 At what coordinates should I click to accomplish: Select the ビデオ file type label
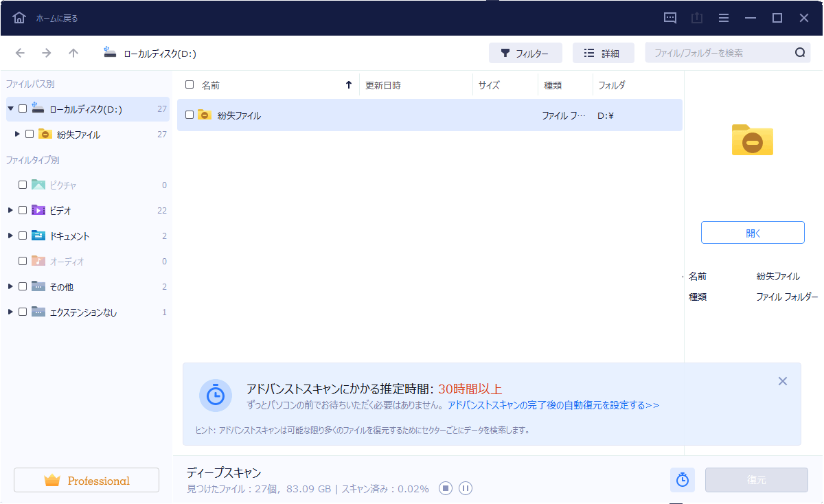(x=60, y=211)
